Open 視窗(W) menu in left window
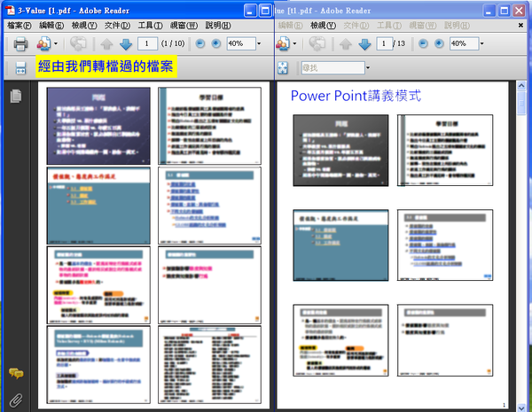Screen dimensions: 532x412 click(x=184, y=26)
